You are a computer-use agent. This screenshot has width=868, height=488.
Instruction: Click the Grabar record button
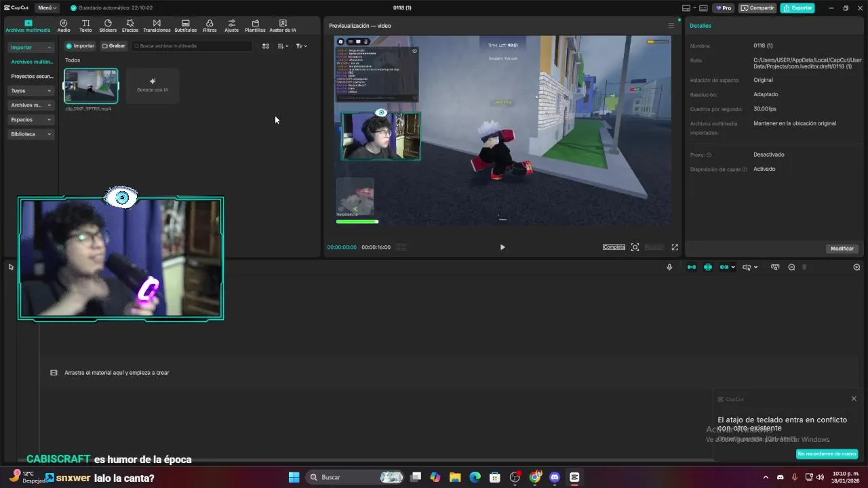pyautogui.click(x=114, y=46)
